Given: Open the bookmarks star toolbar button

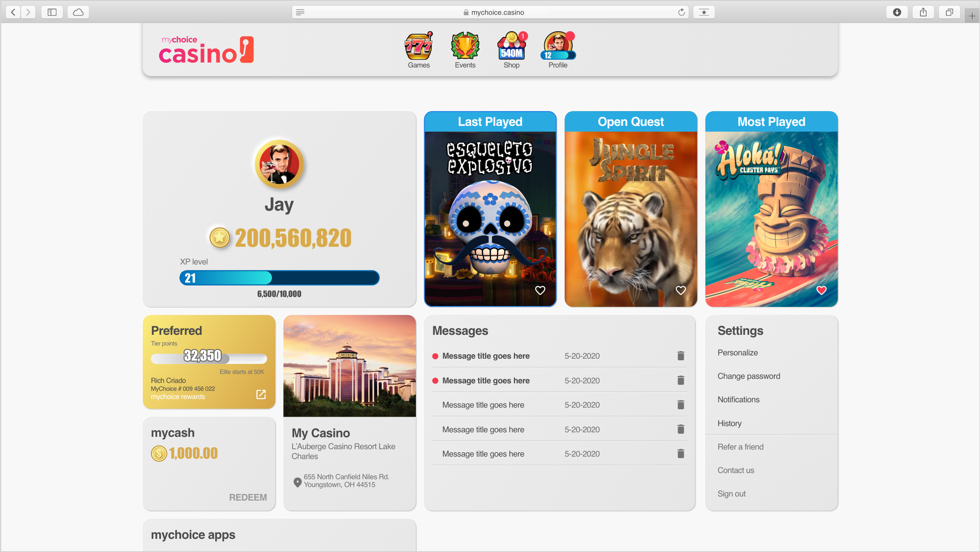Looking at the screenshot, I should (x=704, y=12).
